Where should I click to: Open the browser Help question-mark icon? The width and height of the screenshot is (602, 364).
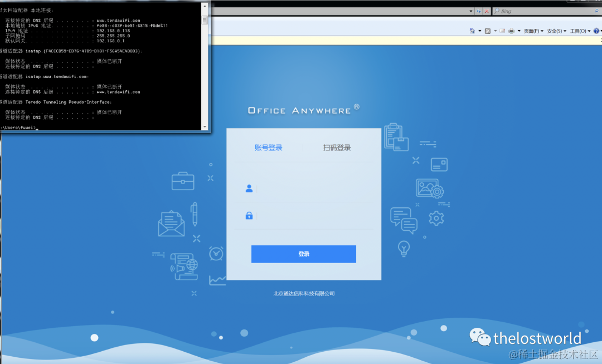point(596,31)
